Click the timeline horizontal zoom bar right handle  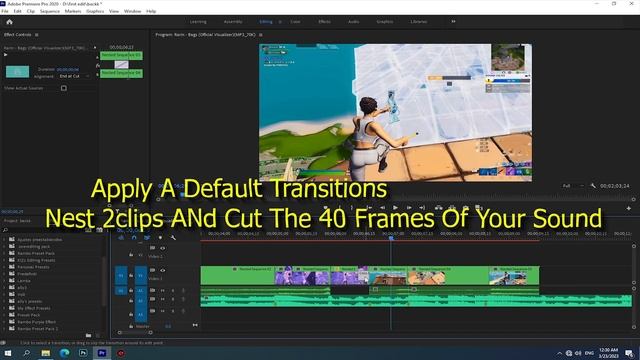[150, 333]
